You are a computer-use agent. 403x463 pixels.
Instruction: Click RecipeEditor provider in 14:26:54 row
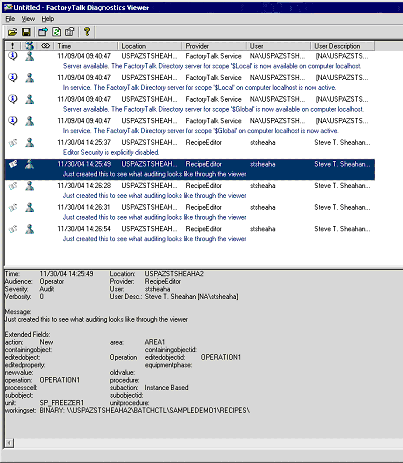click(204, 229)
